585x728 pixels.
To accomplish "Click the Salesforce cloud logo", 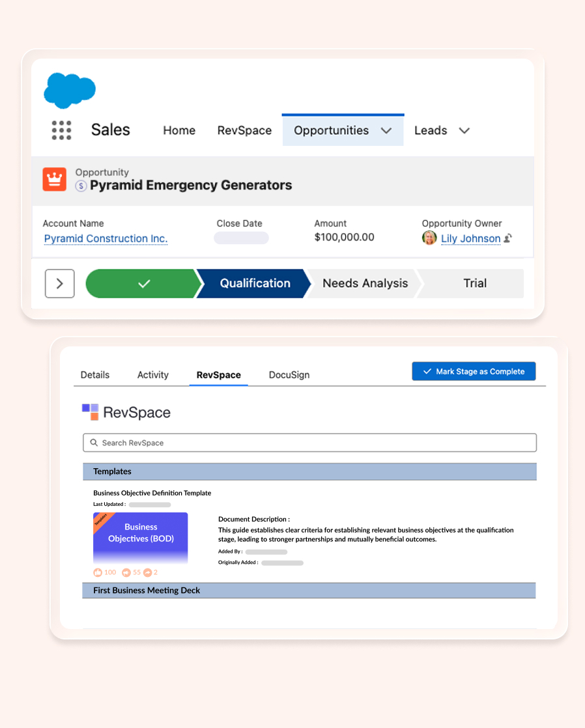I will (70, 90).
